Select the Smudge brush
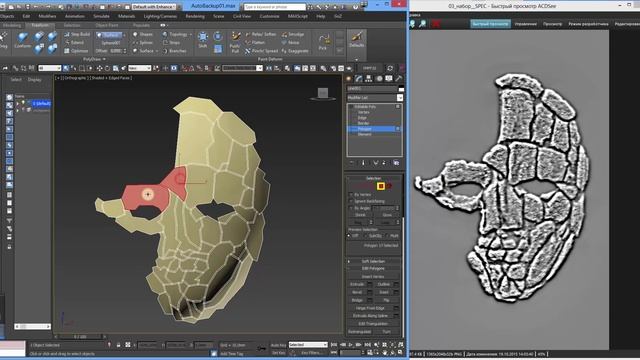640x360 pixels. [293, 34]
